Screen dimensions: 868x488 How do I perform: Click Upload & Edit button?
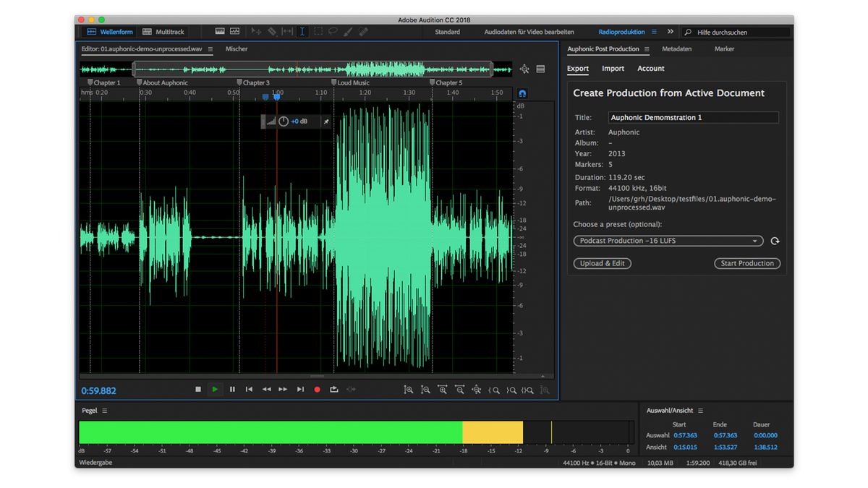(x=603, y=263)
